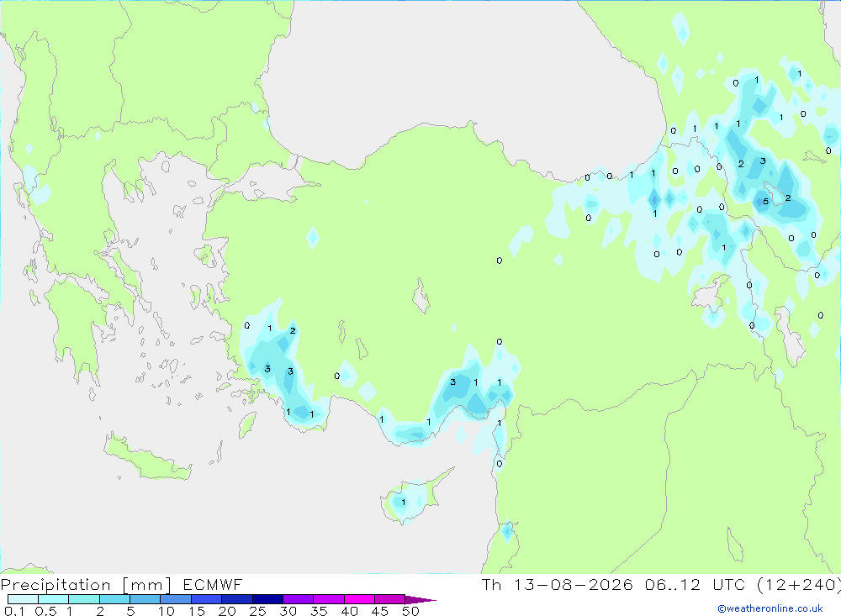Click the '25' legend scale value
Screen dimensions: 841x616
click(257, 611)
